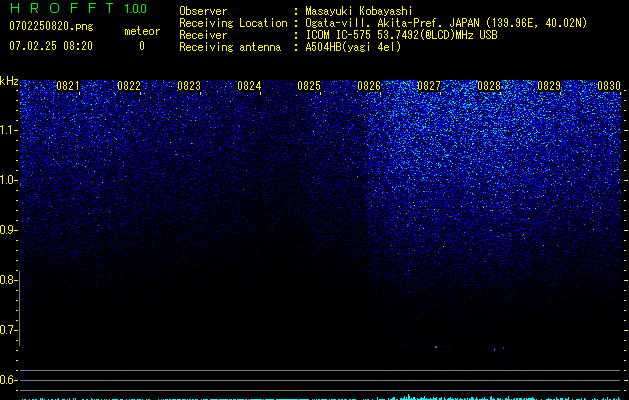This screenshot has width=629, height=400.
Task: Click the 'Receiver' field label
Action: point(203,35)
